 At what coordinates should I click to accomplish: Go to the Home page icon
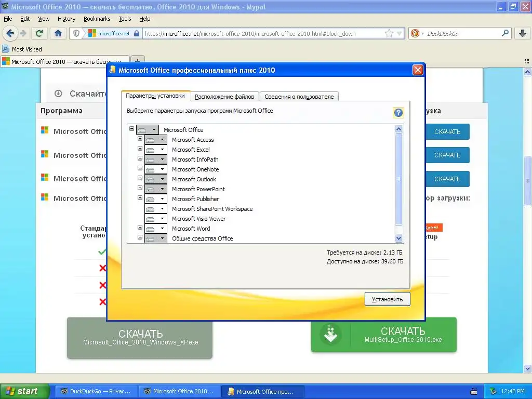pos(58,33)
